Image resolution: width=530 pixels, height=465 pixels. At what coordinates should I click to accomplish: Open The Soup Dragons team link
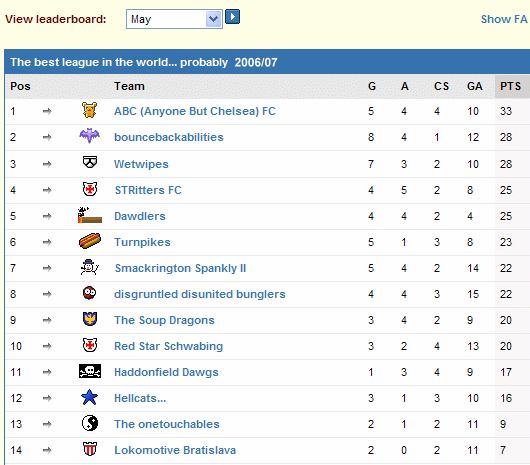tap(164, 320)
